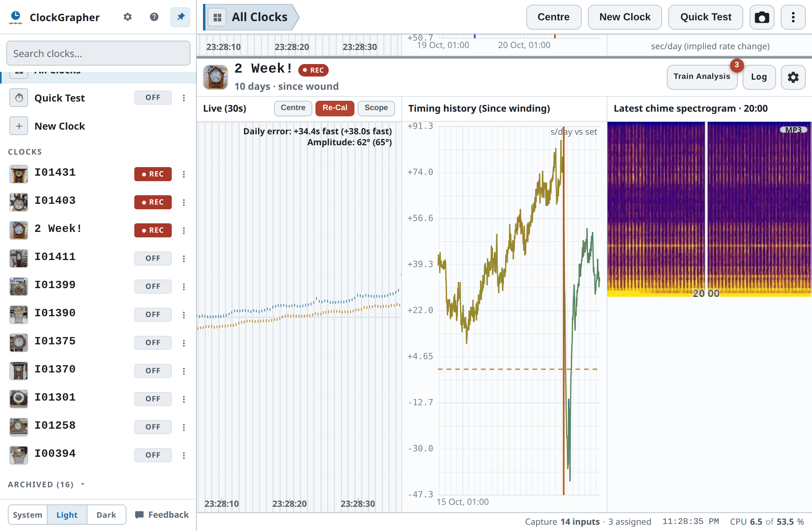Open the I01301 clock thumbnail

coord(19,399)
